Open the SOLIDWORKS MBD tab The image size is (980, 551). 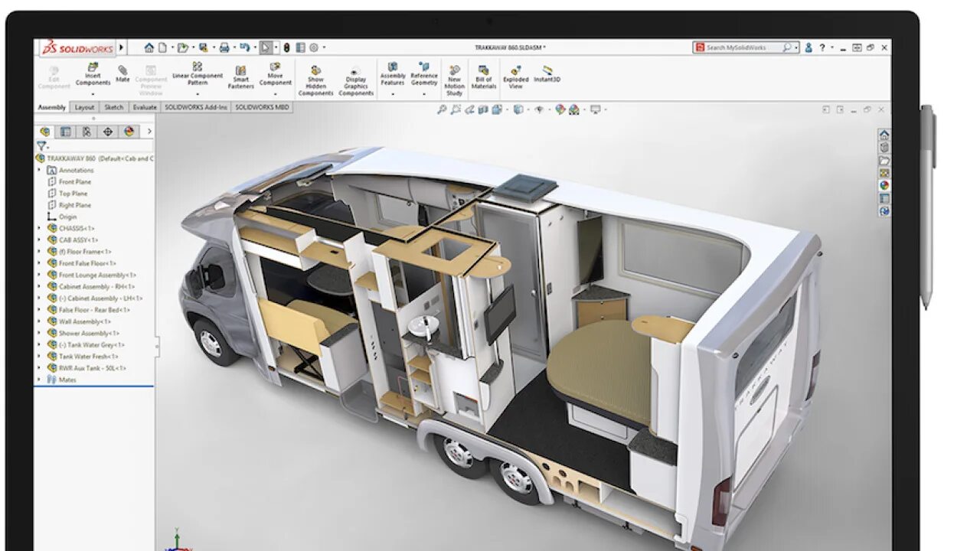263,107
